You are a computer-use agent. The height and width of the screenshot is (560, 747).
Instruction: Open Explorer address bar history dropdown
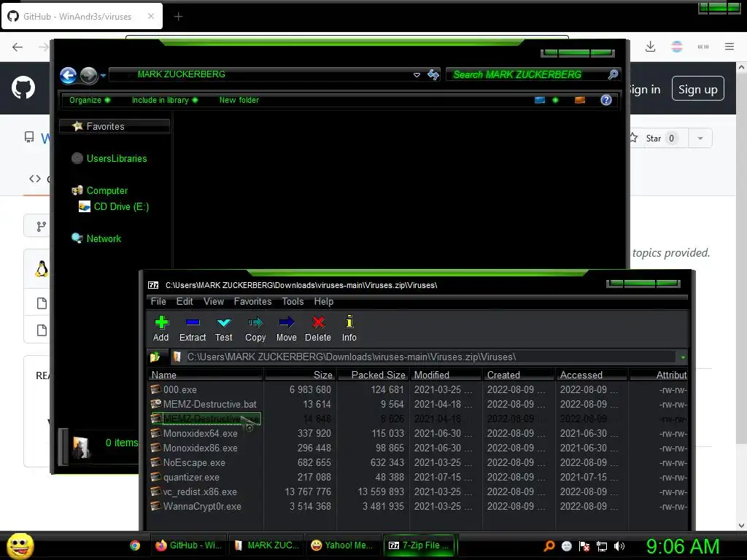tap(417, 75)
